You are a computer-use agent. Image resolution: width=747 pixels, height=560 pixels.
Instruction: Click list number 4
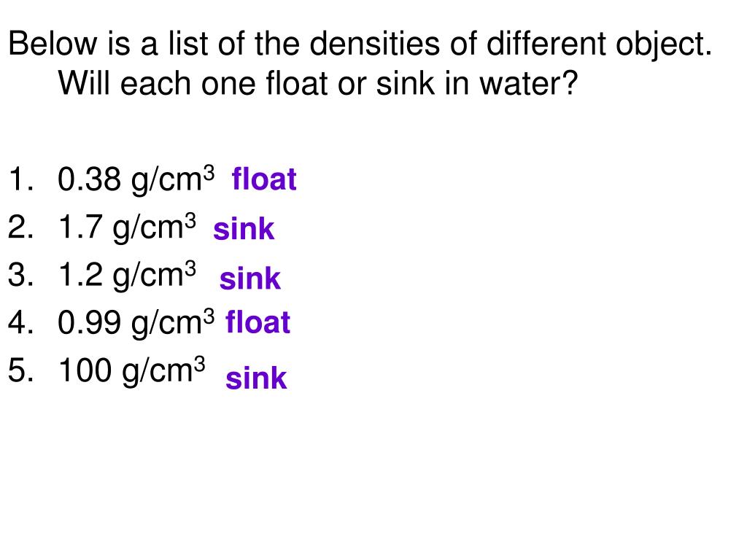tap(21, 323)
